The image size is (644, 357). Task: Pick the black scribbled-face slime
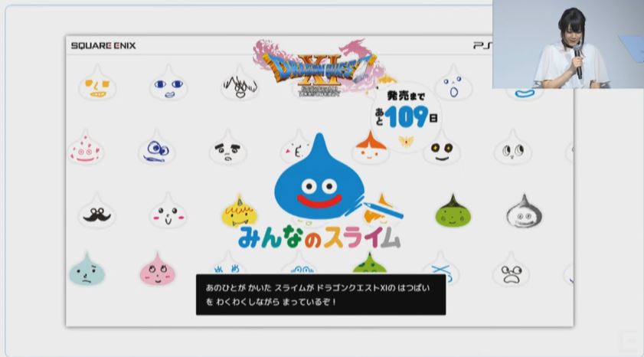click(240, 83)
